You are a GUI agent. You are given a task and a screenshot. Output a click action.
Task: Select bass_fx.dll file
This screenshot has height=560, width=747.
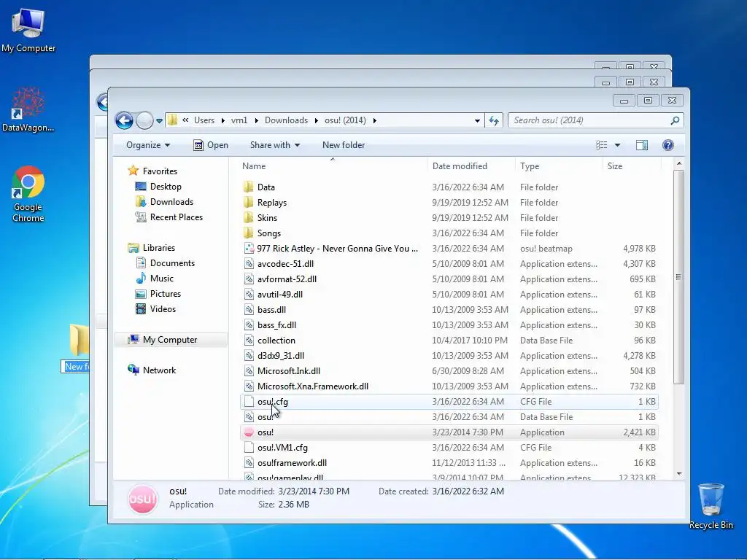[276, 324]
